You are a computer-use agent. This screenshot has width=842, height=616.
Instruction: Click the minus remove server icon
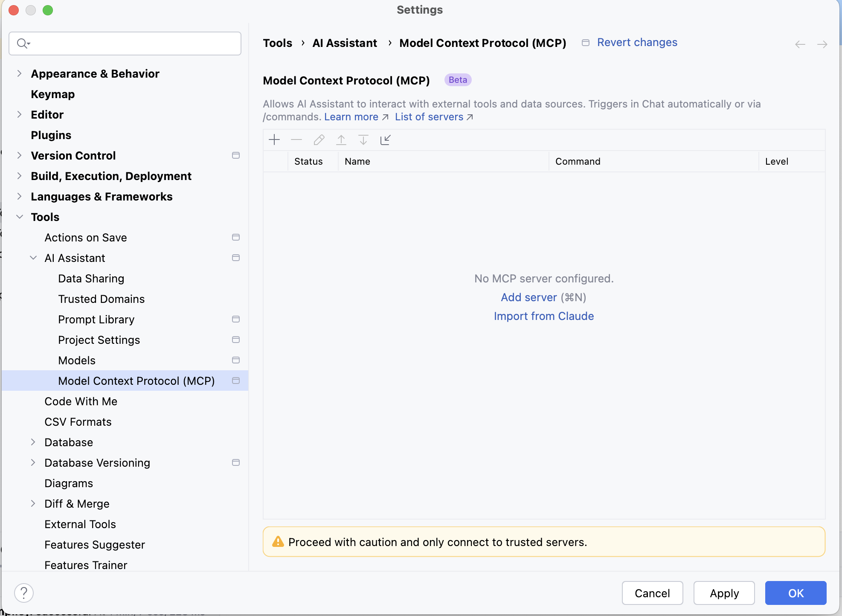[x=296, y=139]
